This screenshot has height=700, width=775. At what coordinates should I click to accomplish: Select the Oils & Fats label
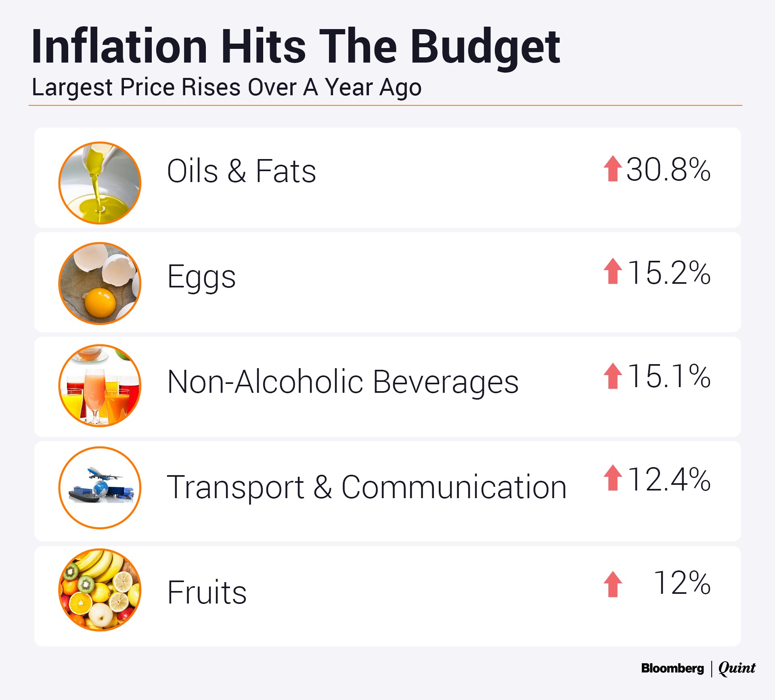pyautogui.click(x=241, y=171)
